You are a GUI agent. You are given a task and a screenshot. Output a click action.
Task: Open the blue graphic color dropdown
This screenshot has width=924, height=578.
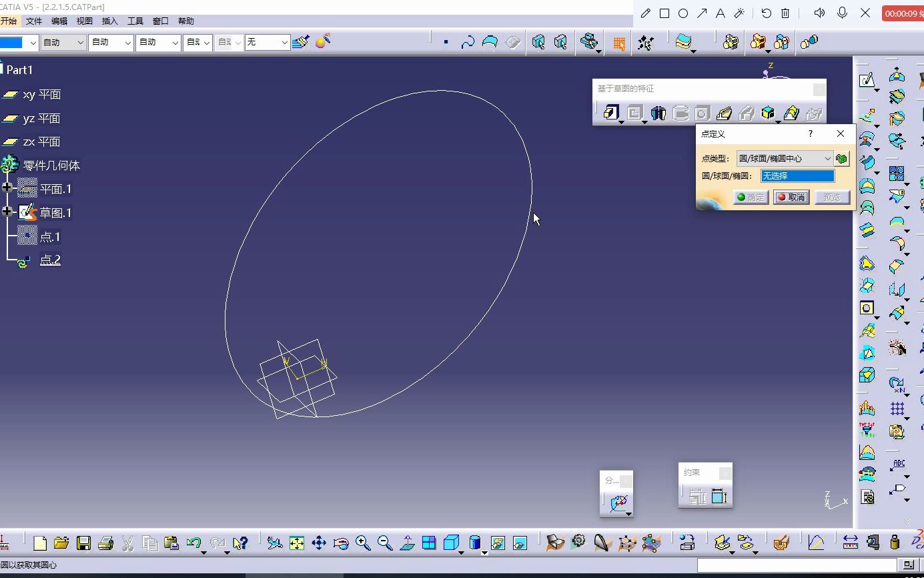click(19, 43)
